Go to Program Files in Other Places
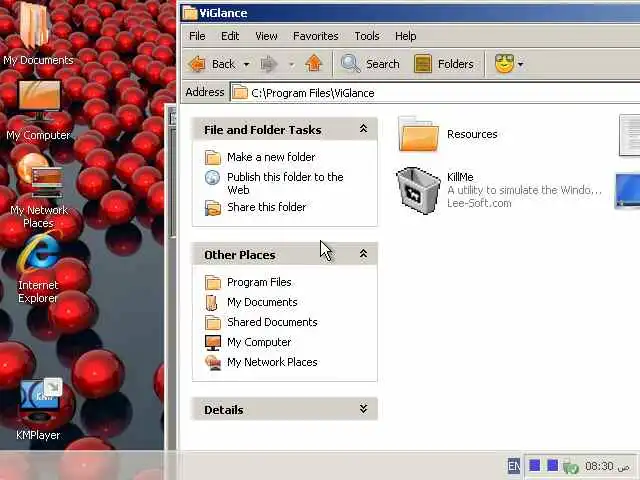 [x=259, y=282]
